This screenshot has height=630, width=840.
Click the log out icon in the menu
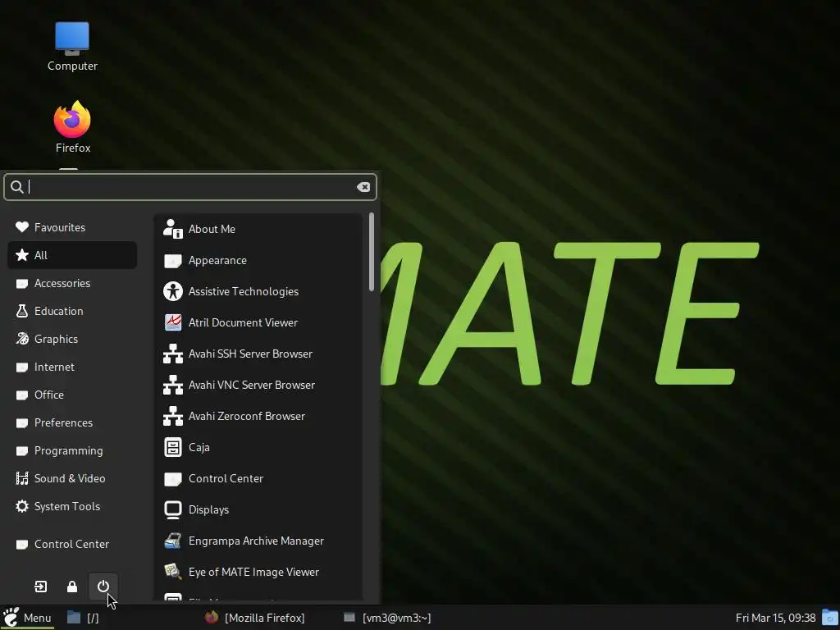pos(41,587)
